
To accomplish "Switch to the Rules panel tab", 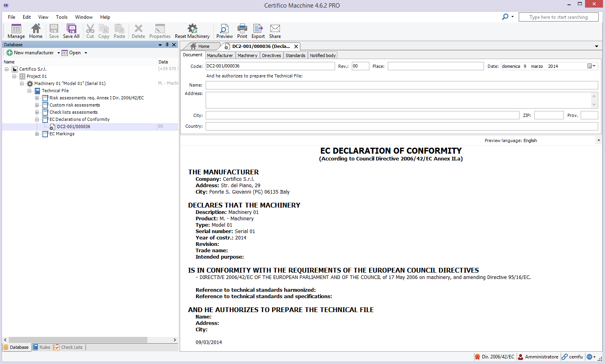I will pos(42,347).
